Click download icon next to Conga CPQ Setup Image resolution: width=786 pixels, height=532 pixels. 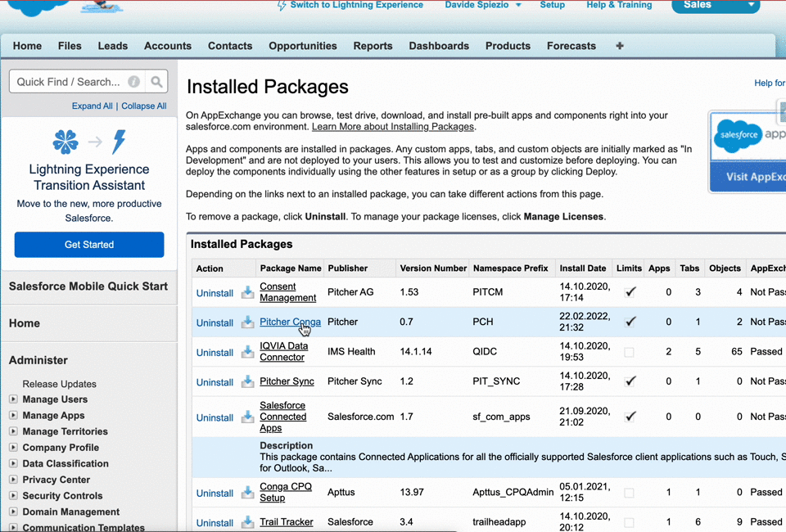pyautogui.click(x=247, y=493)
